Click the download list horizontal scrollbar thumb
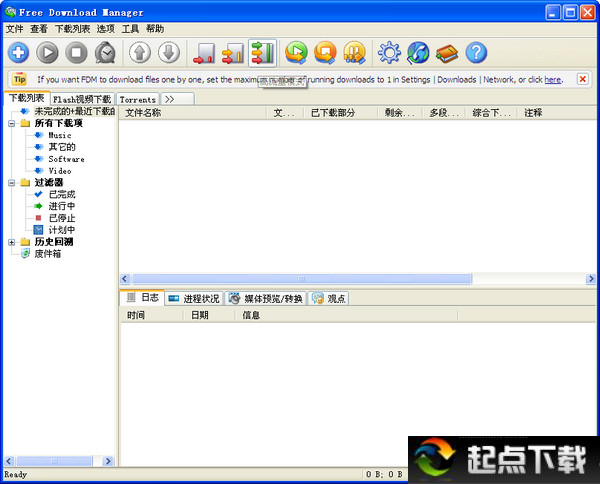Image resolution: width=600 pixels, height=484 pixels. [x=302, y=279]
